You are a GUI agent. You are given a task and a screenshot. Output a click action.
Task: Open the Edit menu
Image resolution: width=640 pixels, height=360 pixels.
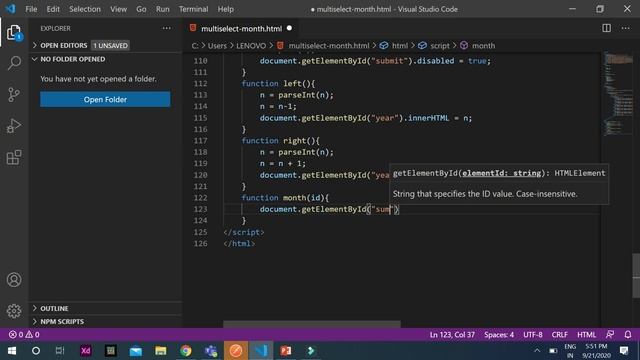pos(53,9)
